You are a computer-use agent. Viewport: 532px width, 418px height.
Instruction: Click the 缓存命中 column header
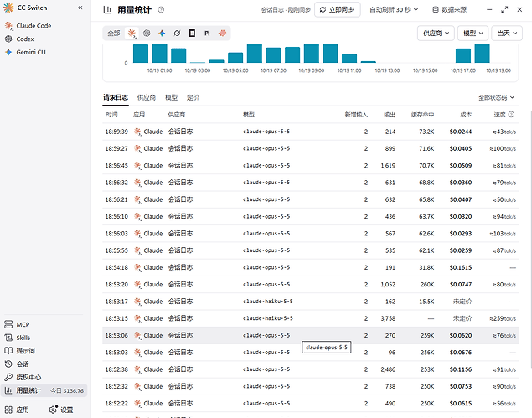coord(422,115)
